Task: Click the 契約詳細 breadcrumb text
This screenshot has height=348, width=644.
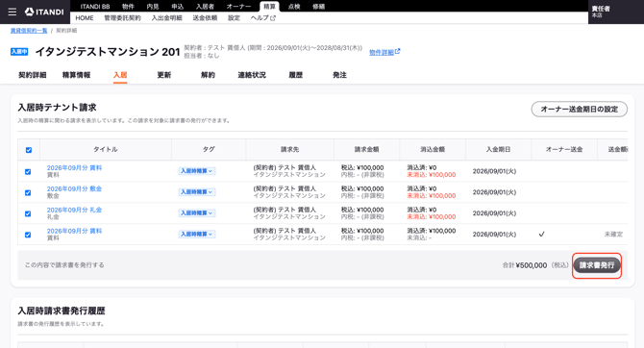Action: point(66,31)
